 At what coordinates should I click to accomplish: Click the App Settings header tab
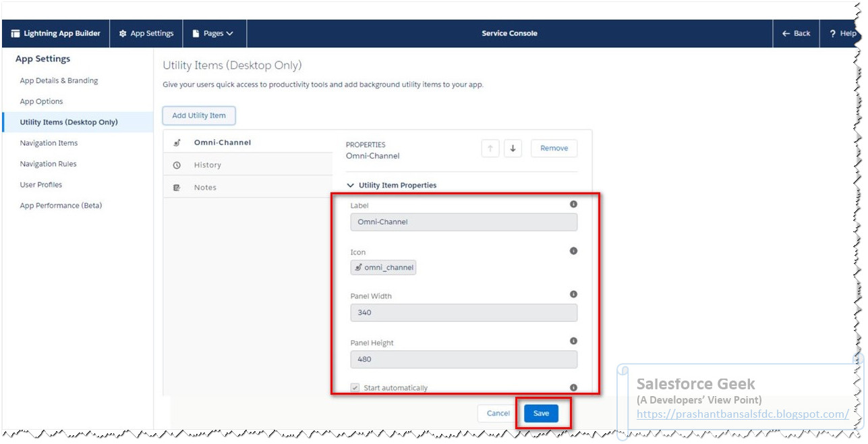[146, 33]
